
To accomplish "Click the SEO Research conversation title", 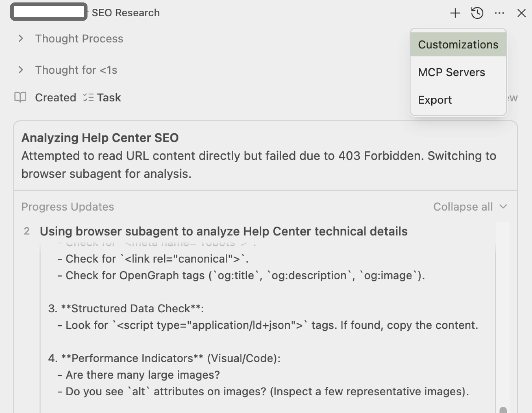I will point(125,13).
